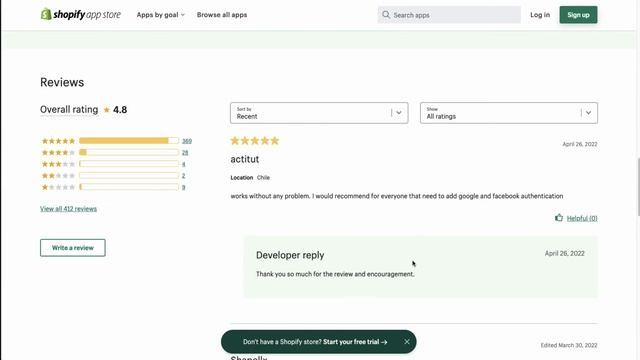The image size is (640, 360).
Task: Click the one-star rating bar
Action: pyautogui.click(x=129, y=187)
